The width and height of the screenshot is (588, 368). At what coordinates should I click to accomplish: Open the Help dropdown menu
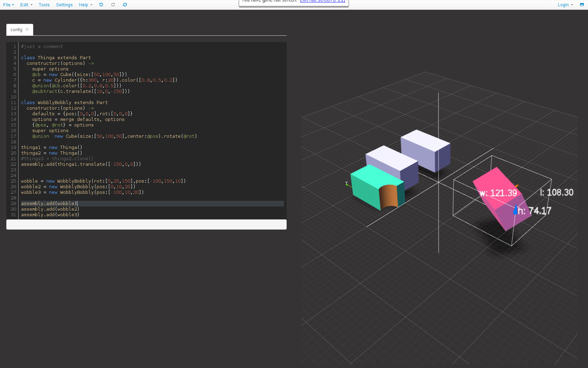tap(85, 5)
